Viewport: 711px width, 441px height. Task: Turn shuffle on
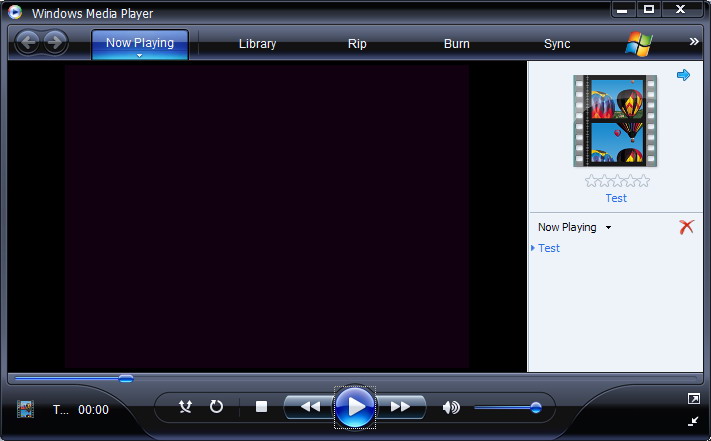click(185, 407)
